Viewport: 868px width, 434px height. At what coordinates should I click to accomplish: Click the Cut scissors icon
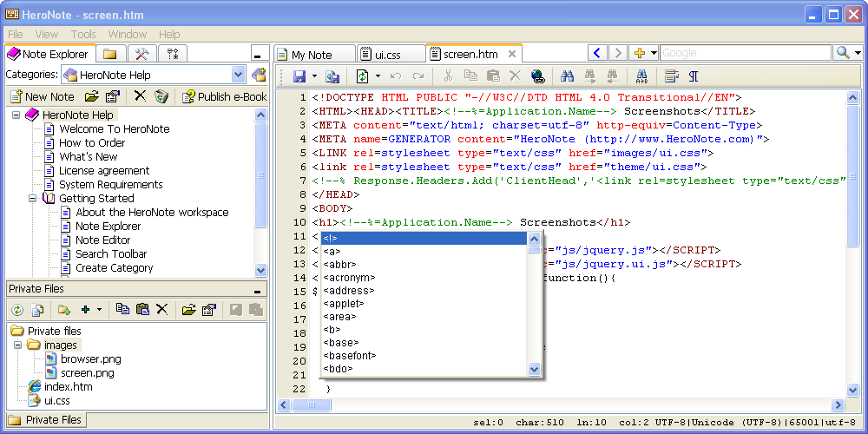pyautogui.click(x=449, y=76)
